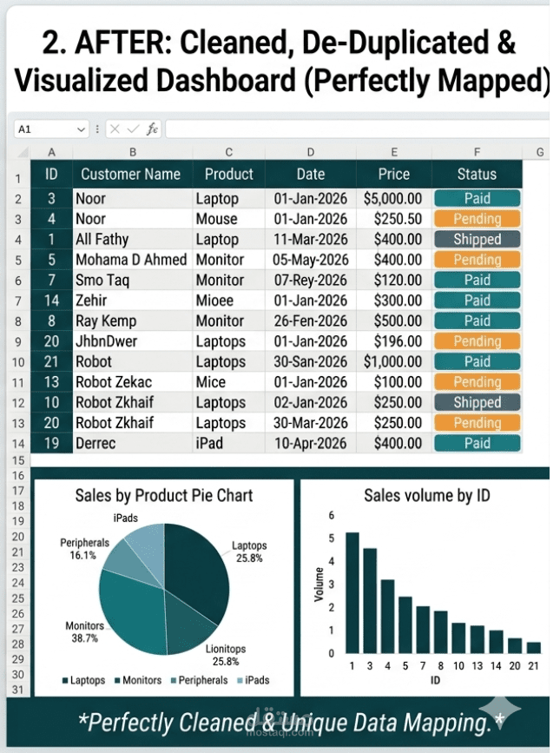Viewport: 560px width, 753px height.
Task: Open the insert function fx icon
Action: pos(152,129)
